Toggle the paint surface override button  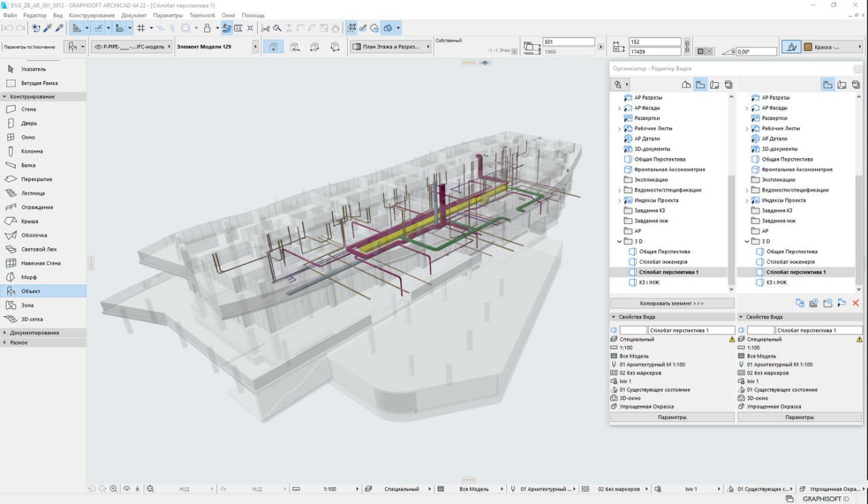[x=791, y=47]
